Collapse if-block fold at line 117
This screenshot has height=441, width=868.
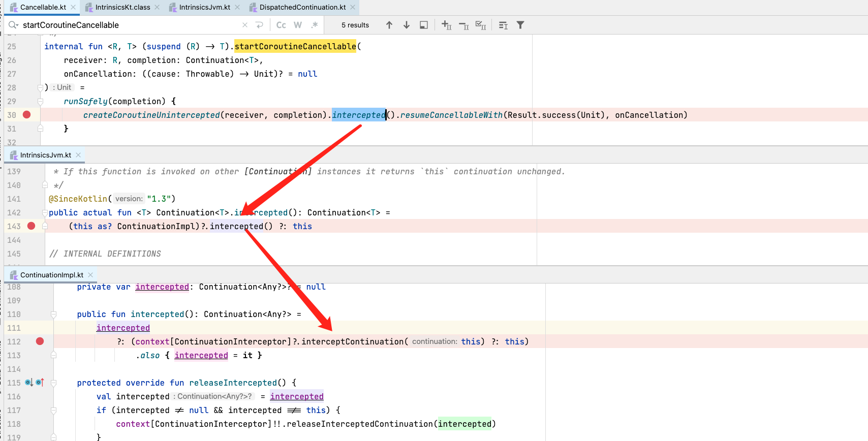[53, 410]
